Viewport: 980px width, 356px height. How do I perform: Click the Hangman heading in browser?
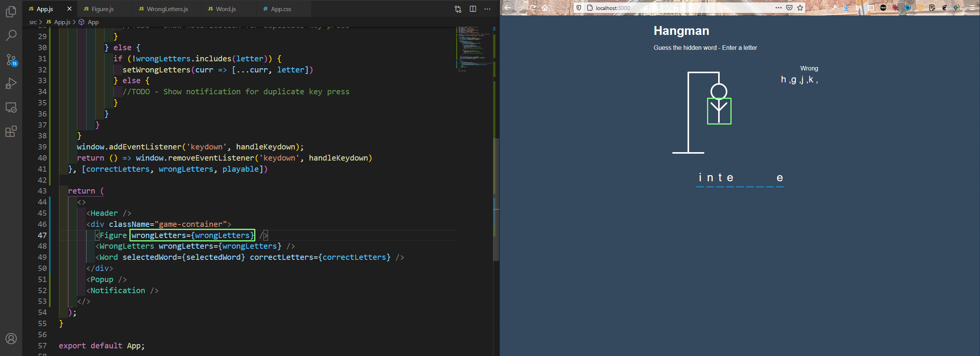(x=681, y=31)
